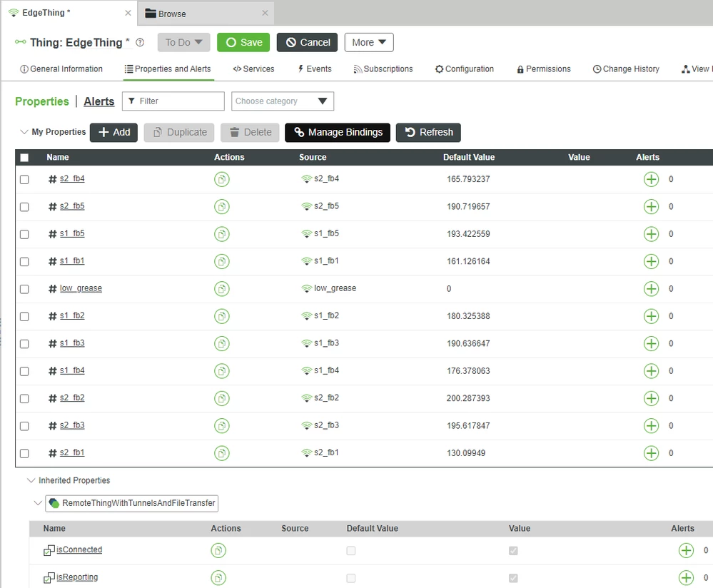Add an alert to s2_fb5 property
713x588 pixels.
(x=651, y=206)
